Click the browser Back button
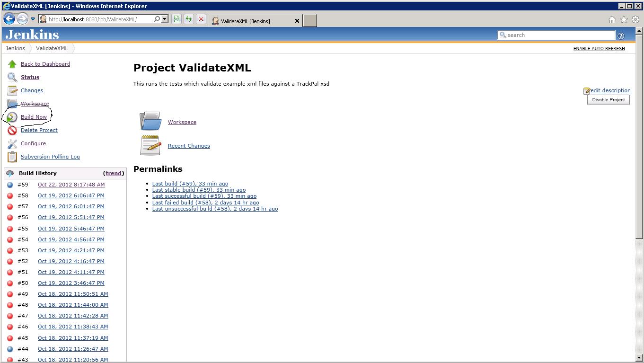Viewport: 644px width, 363px height. click(9, 19)
